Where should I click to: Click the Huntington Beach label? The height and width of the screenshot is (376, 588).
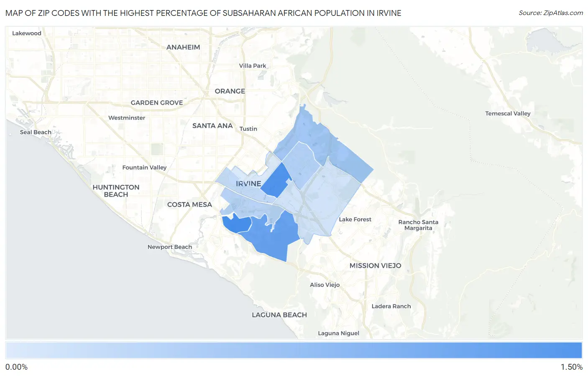tap(116, 191)
